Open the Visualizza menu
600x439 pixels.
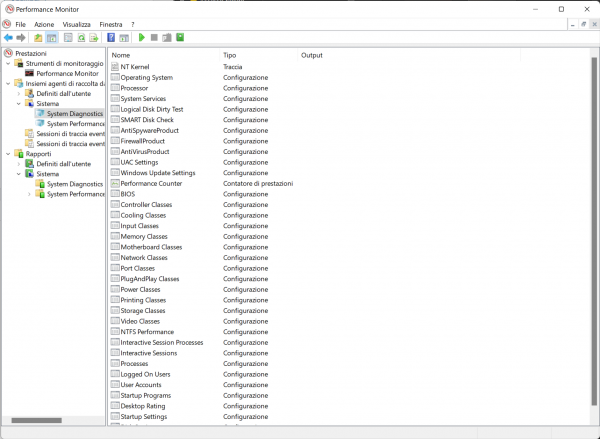[x=76, y=23]
